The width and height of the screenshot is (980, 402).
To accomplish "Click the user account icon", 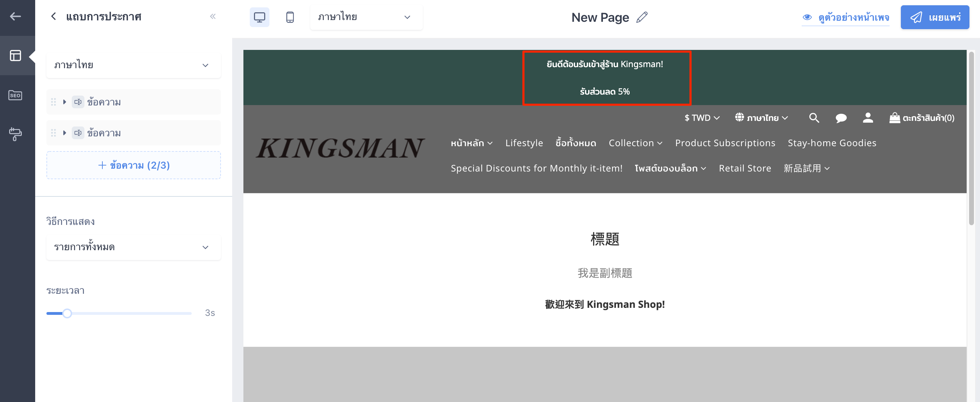I will [x=868, y=118].
